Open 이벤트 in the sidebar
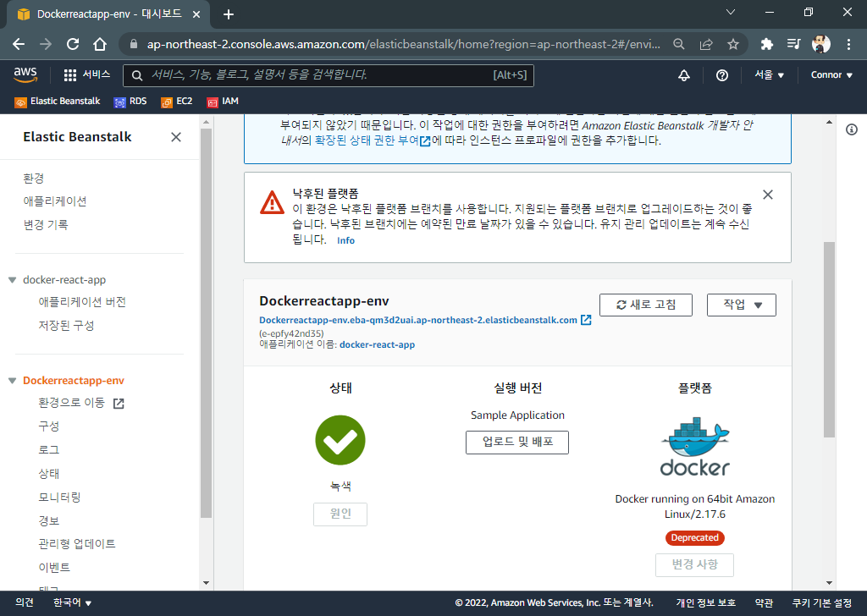 click(54, 568)
